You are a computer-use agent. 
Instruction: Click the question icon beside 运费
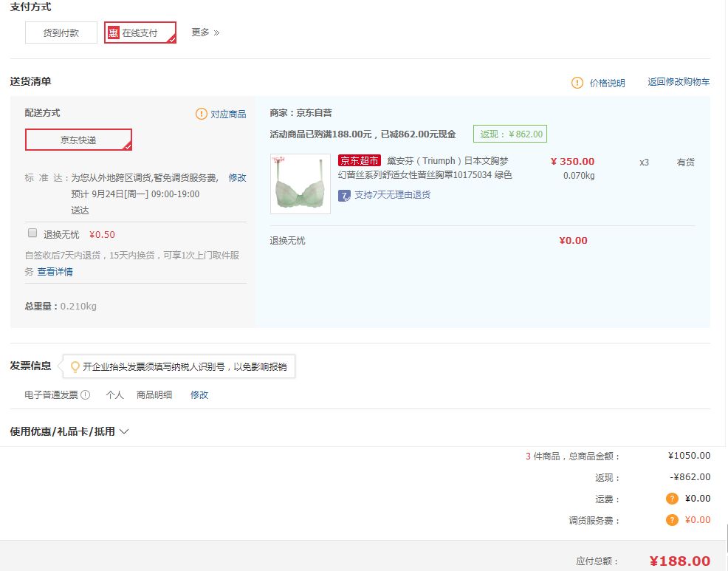pyautogui.click(x=672, y=499)
